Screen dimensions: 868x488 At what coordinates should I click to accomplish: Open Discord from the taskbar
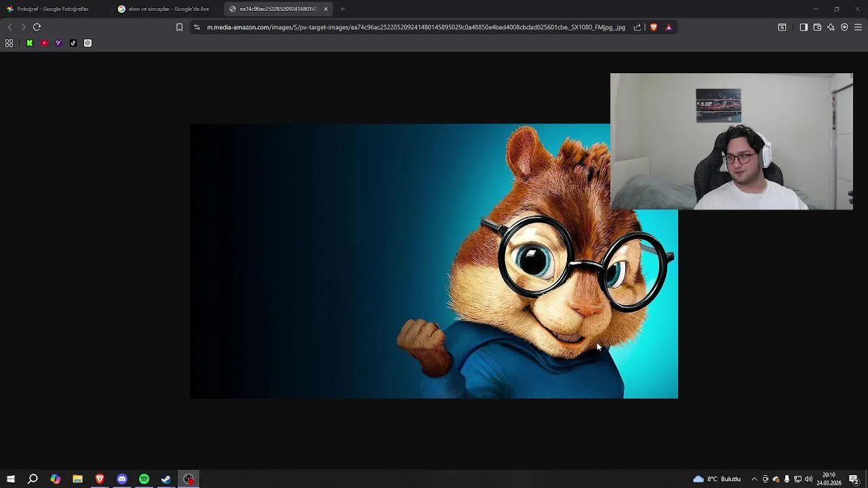[x=122, y=479]
